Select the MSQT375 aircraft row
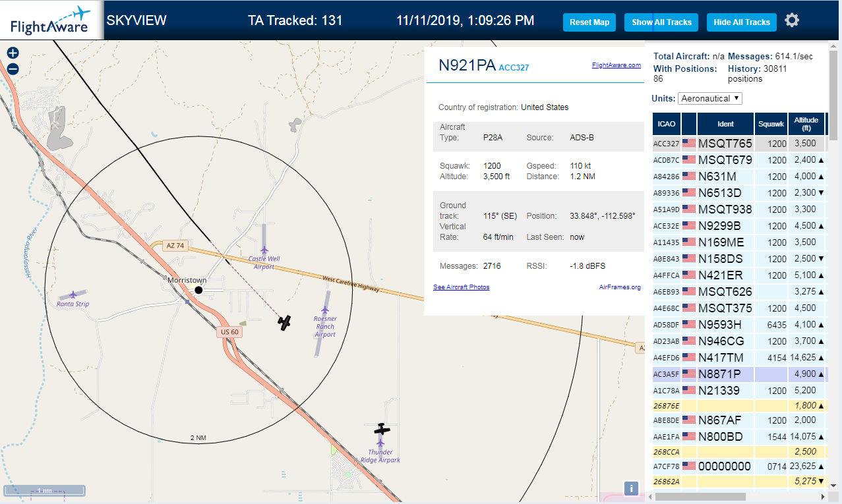Screen dimensions: 842x504 coord(738,308)
